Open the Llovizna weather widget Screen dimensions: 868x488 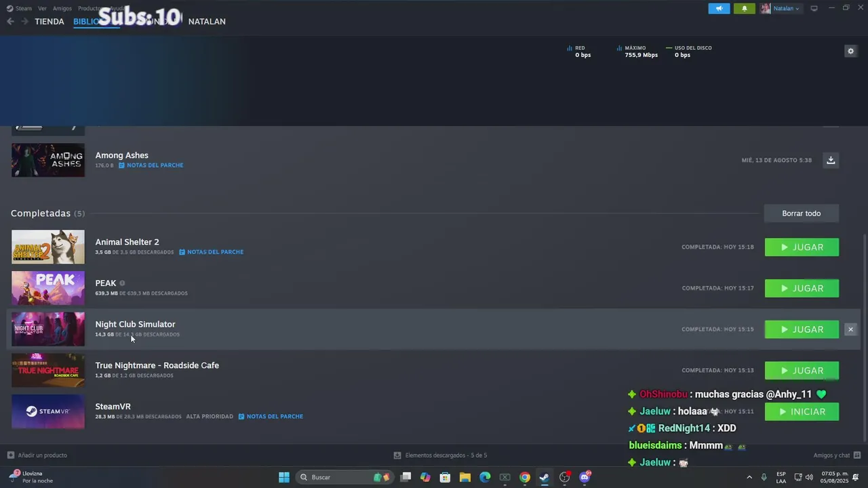[x=31, y=477]
